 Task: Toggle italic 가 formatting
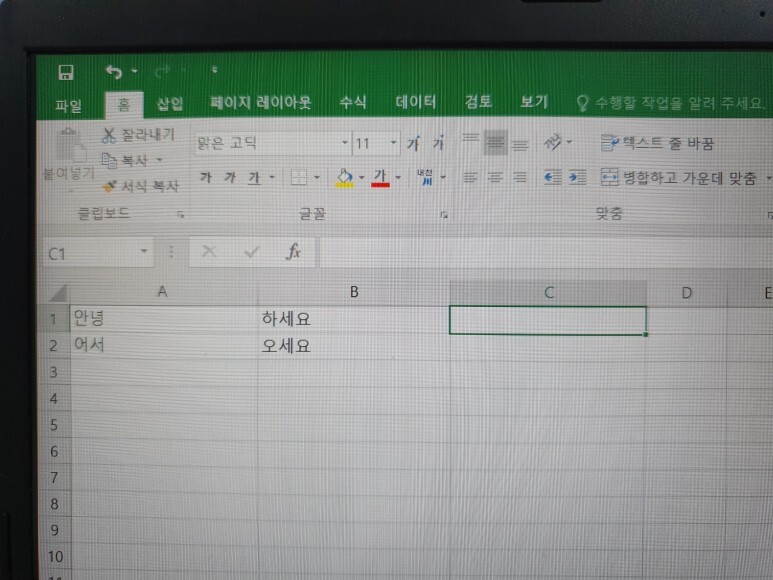[230, 177]
